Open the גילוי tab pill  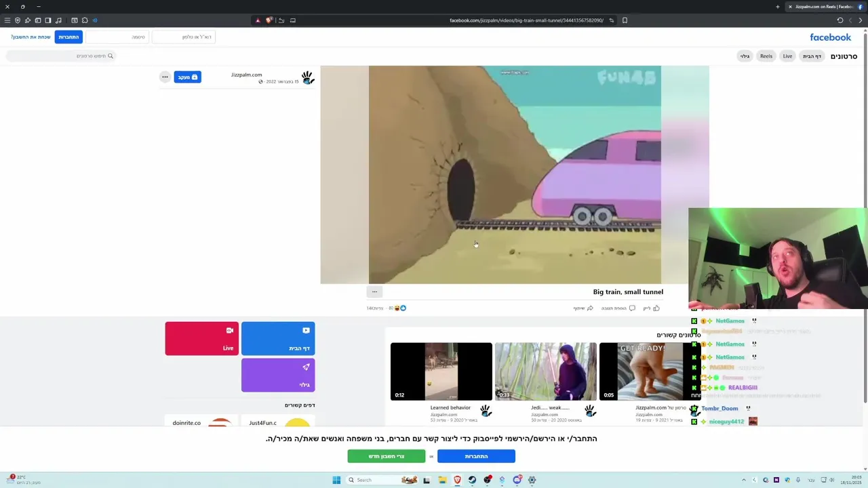click(x=745, y=56)
